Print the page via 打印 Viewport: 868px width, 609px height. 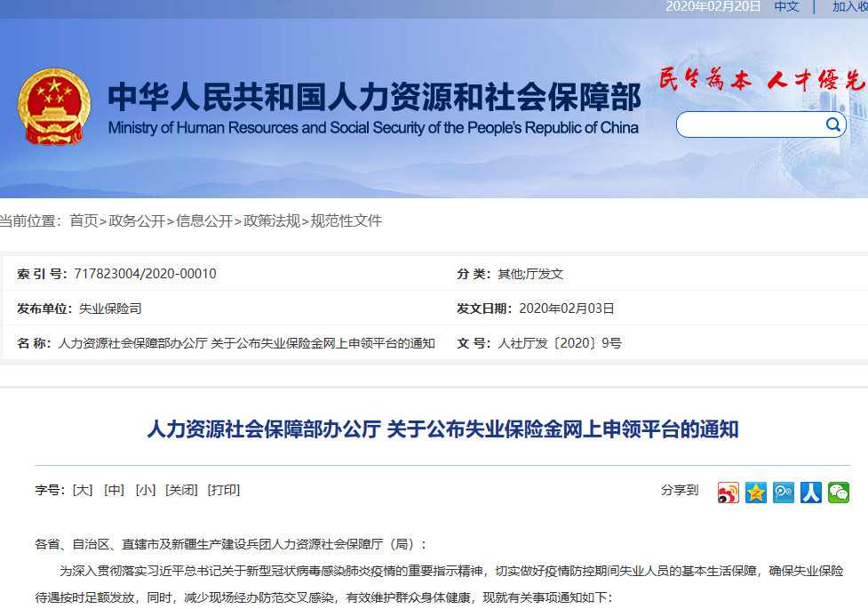point(224,490)
